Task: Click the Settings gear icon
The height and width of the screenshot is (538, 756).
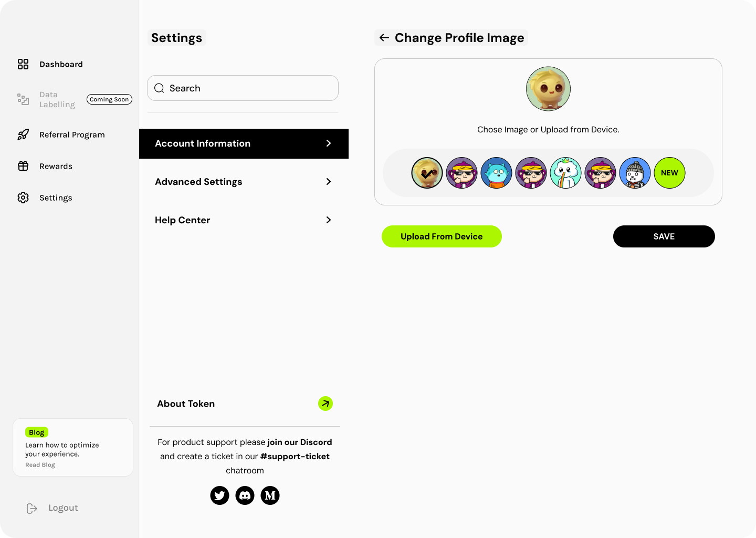Action: (x=23, y=198)
